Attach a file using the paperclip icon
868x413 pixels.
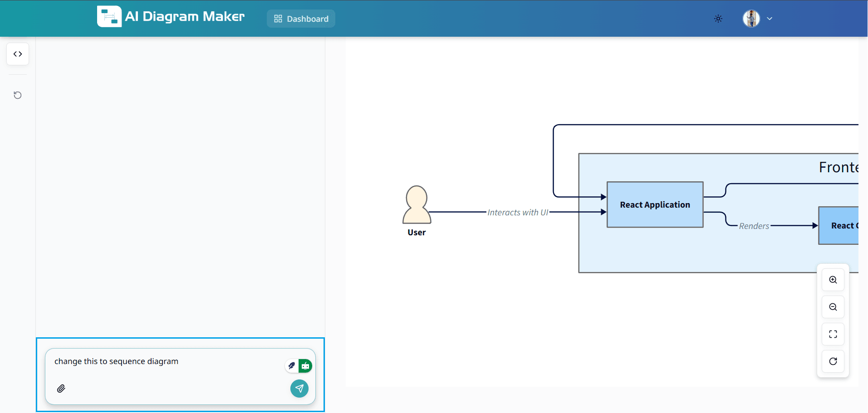pos(61,389)
